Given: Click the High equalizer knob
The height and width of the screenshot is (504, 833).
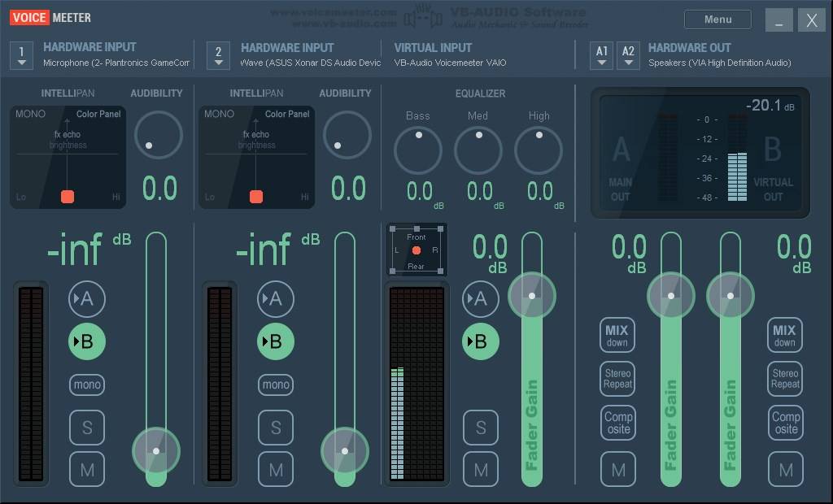Looking at the screenshot, I should pos(539,150).
